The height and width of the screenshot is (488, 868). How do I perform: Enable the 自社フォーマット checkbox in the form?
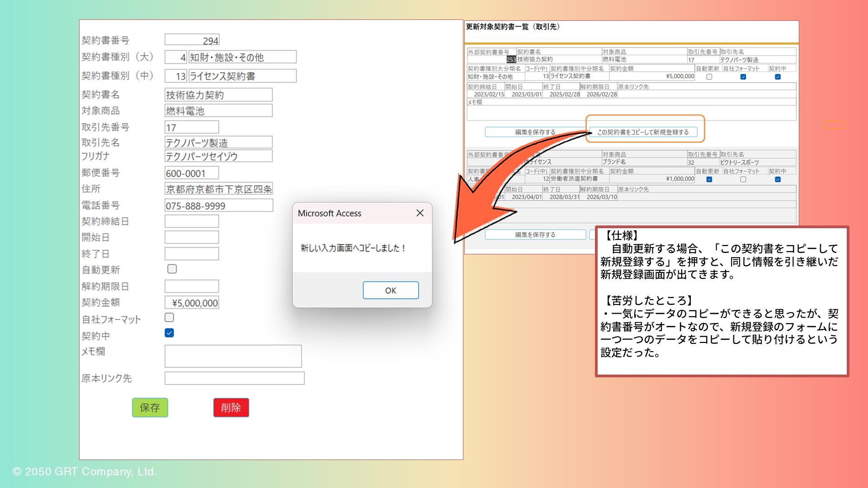(169, 318)
